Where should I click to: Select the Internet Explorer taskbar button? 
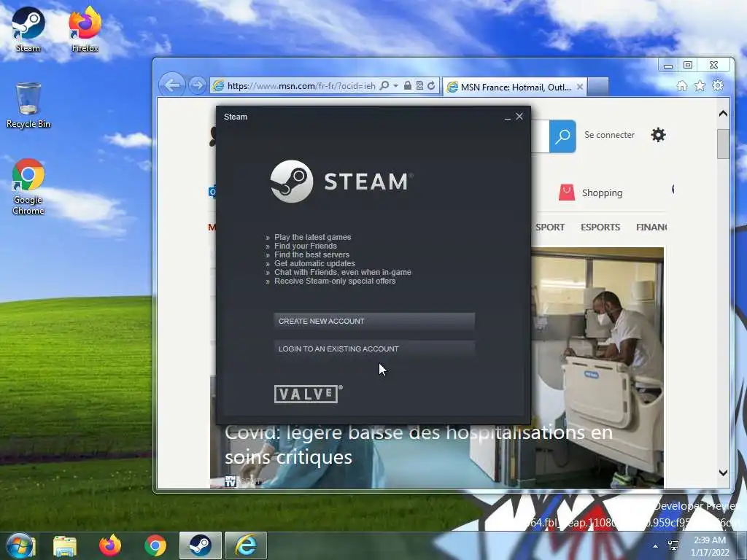246,545
